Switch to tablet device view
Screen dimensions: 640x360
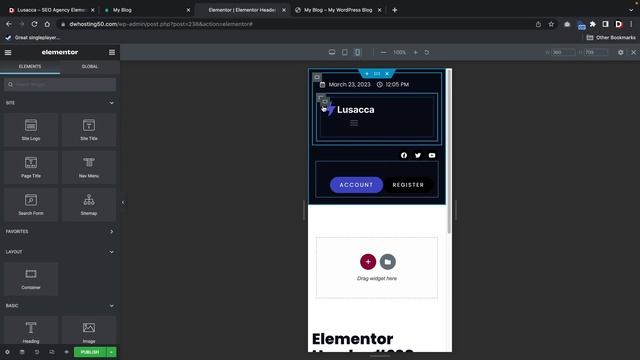pyautogui.click(x=344, y=52)
